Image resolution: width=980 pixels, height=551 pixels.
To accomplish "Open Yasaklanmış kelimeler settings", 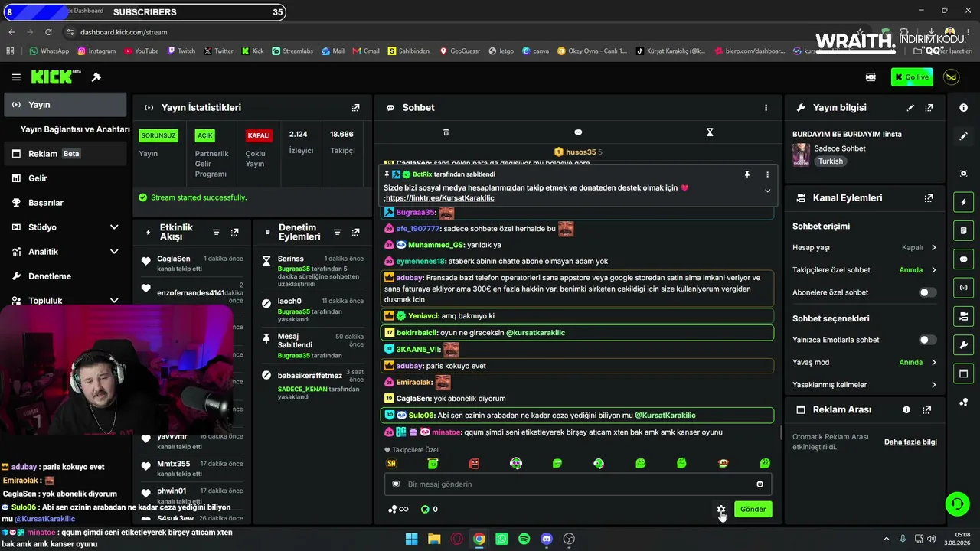I will 933,385.
